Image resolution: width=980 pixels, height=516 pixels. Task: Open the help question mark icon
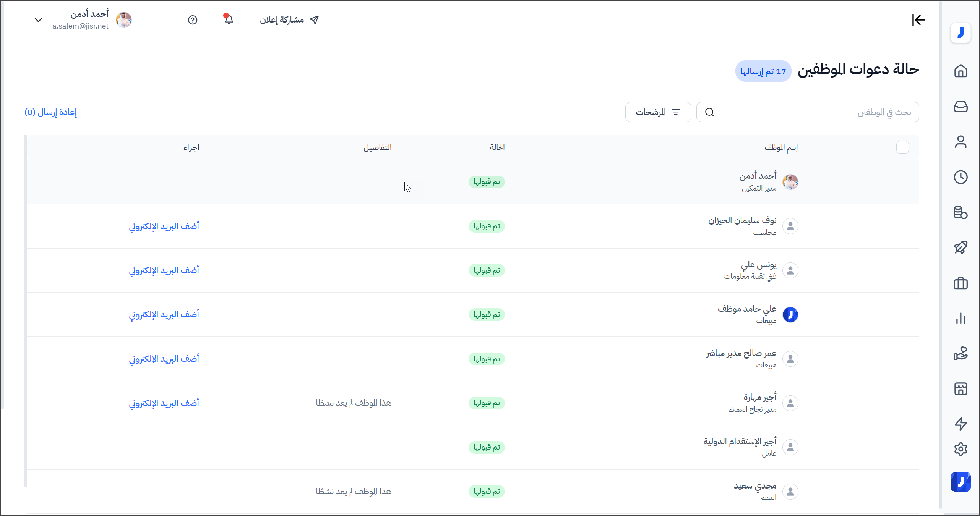(193, 20)
